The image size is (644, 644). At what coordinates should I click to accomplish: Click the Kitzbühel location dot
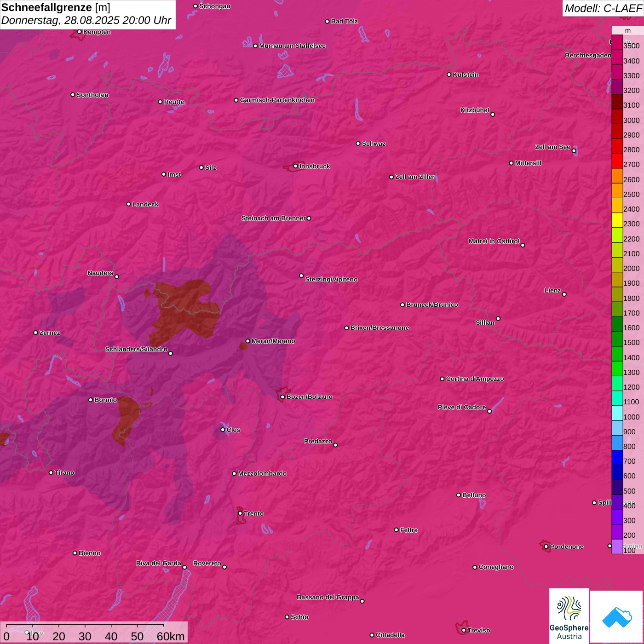coord(493,114)
